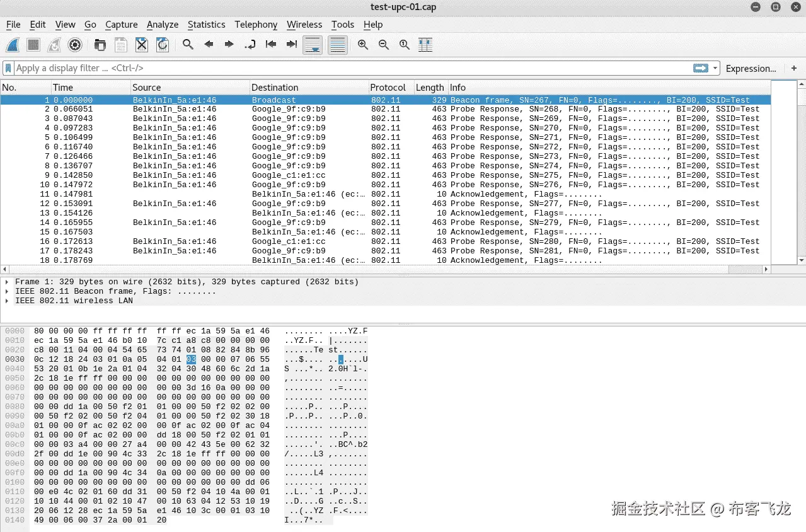
Task: Open the Capture menu
Action: 122,24
